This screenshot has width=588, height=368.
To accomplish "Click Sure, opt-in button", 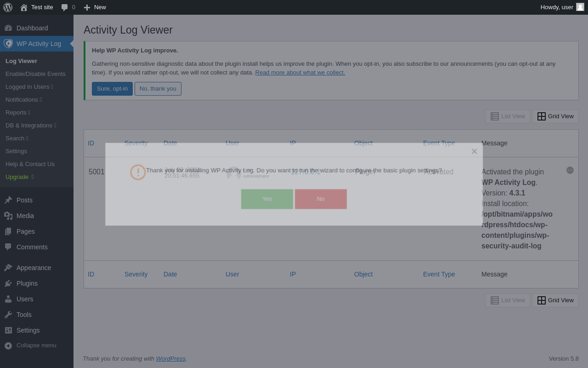I will click(x=112, y=89).
